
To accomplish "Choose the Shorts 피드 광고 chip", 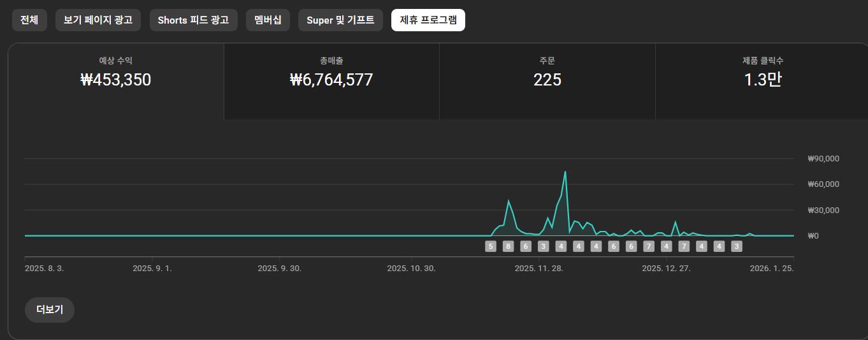I will tap(193, 20).
